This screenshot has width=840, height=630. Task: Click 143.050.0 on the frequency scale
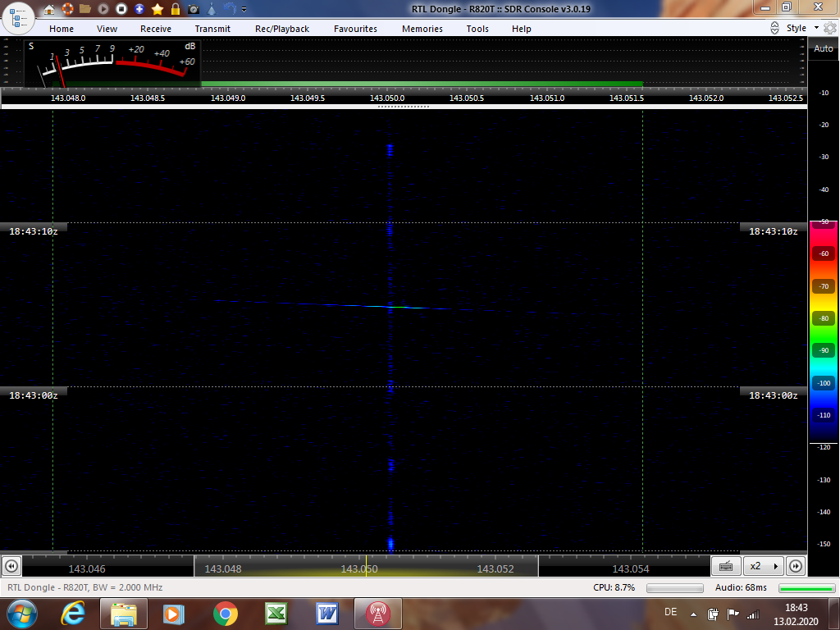(387, 98)
